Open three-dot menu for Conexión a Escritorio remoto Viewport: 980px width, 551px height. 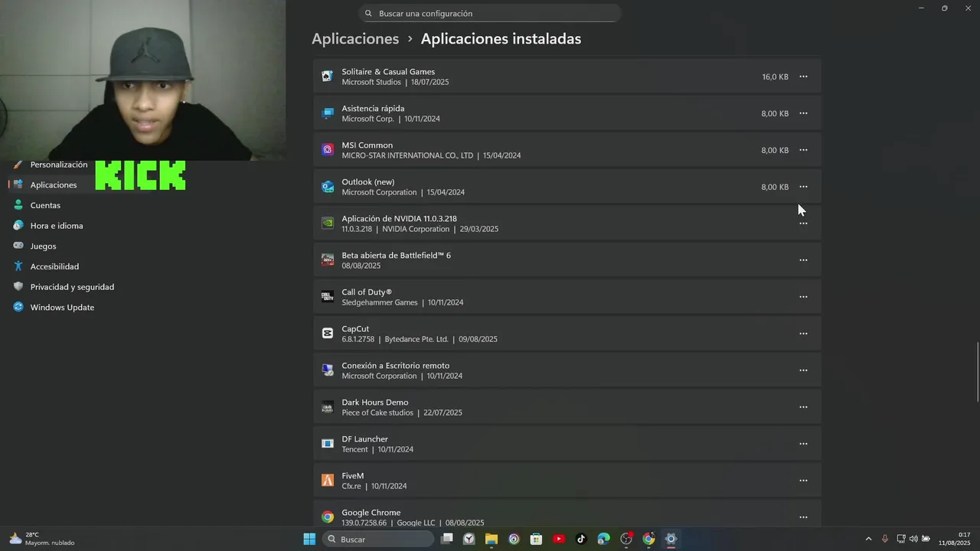point(803,370)
